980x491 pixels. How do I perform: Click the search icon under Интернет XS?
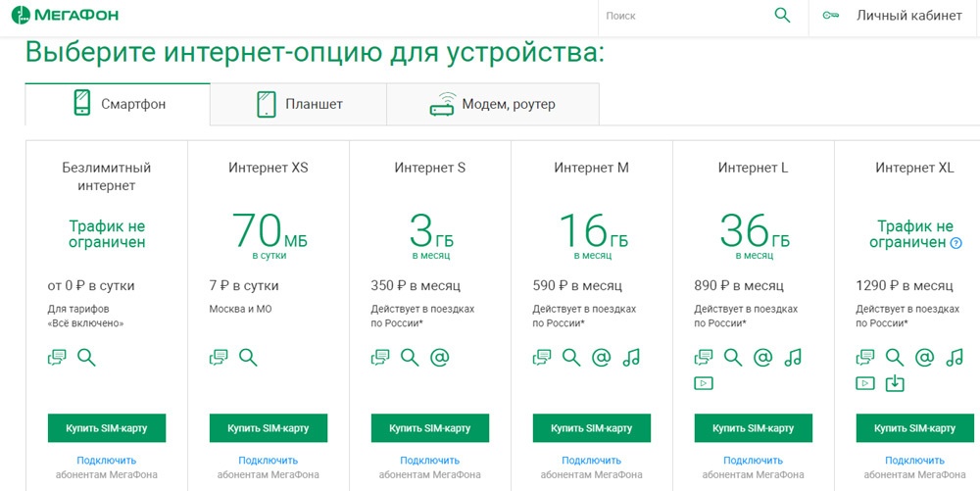point(248,358)
